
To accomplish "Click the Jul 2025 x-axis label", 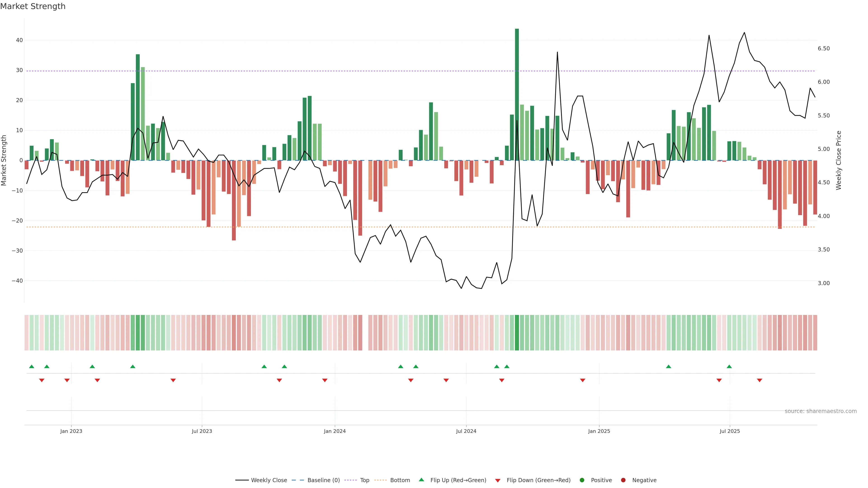I will tap(729, 431).
